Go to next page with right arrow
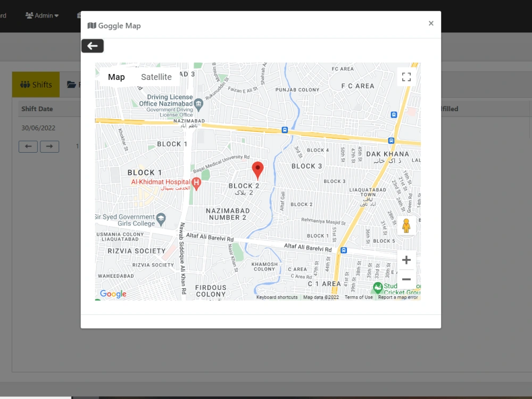 click(x=49, y=146)
